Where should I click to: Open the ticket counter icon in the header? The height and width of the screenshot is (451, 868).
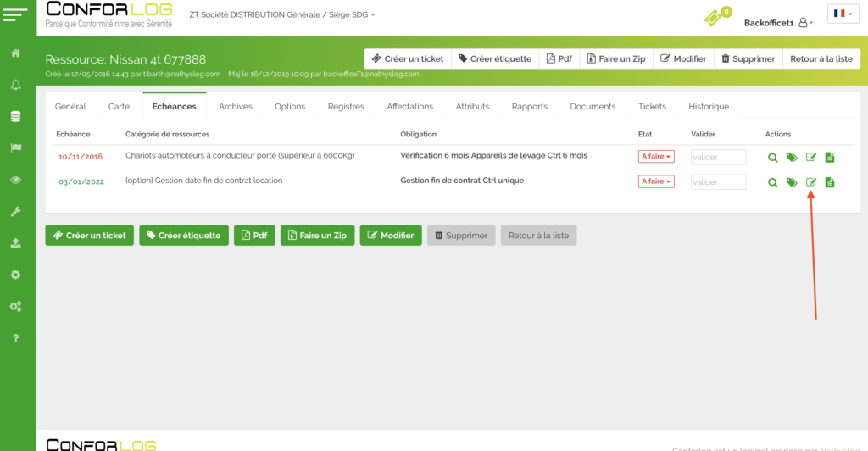pyautogui.click(x=716, y=17)
